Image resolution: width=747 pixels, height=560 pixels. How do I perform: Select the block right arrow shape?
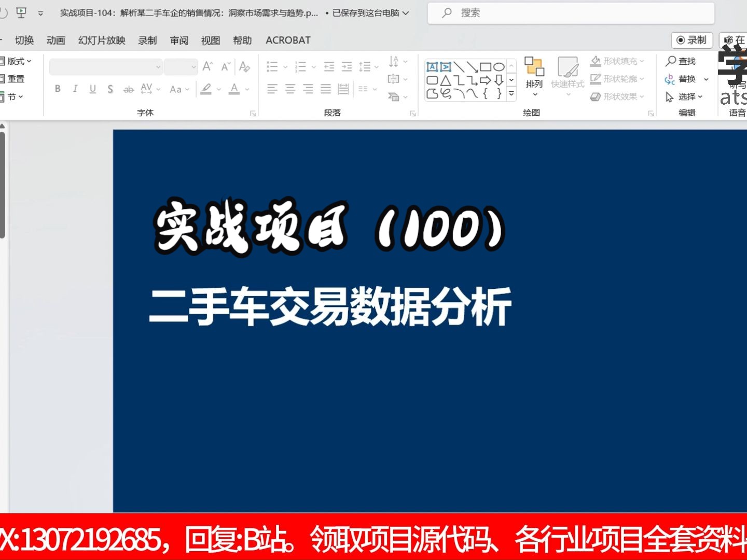click(486, 80)
